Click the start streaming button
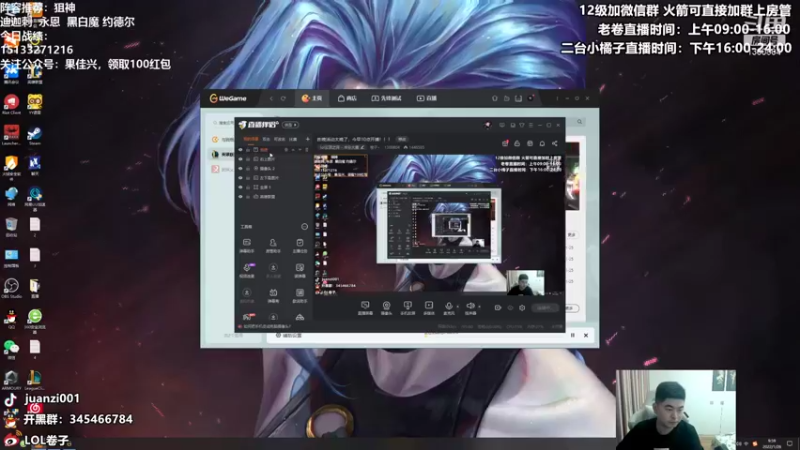 click(545, 308)
